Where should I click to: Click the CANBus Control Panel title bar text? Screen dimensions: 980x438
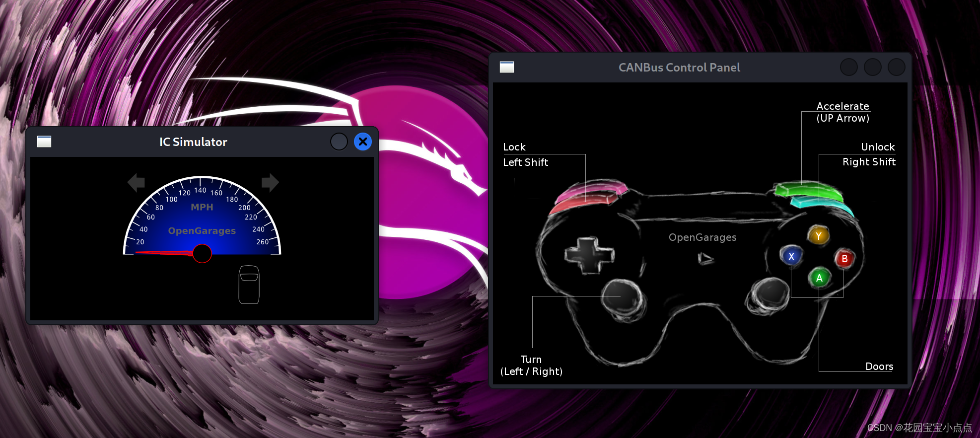click(x=679, y=68)
